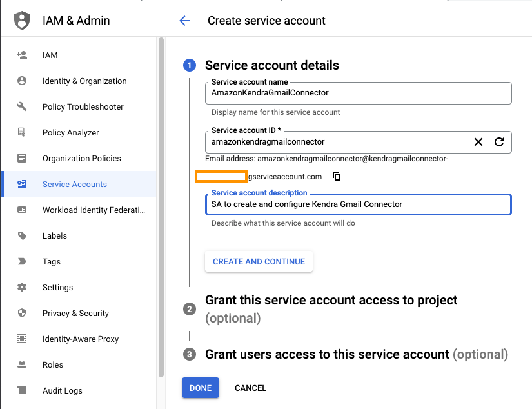
Task: Click into Service account description field
Action: pos(359,204)
